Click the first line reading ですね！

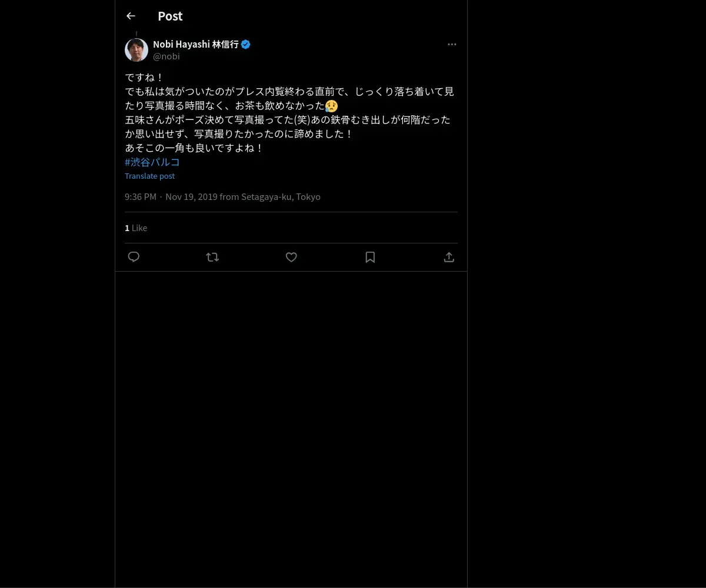(x=144, y=78)
